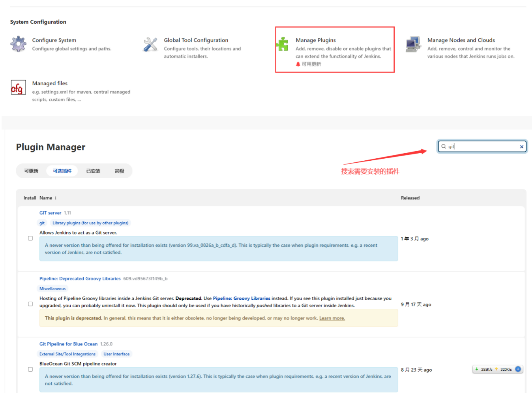Clear the plugin search with the X icon

pyautogui.click(x=522, y=146)
